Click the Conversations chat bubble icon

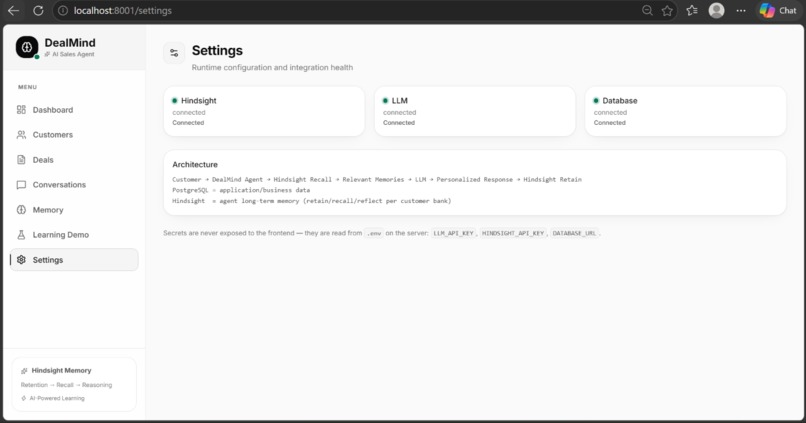pyautogui.click(x=21, y=185)
